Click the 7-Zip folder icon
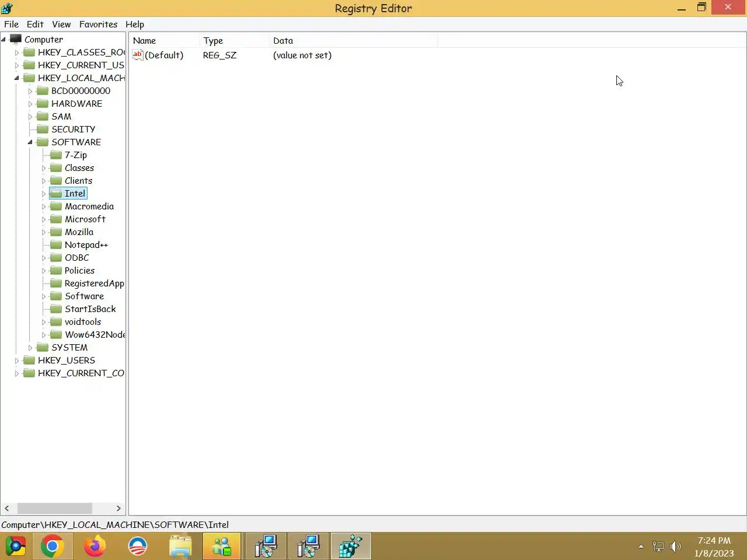Image resolution: width=747 pixels, height=560 pixels. [x=56, y=155]
